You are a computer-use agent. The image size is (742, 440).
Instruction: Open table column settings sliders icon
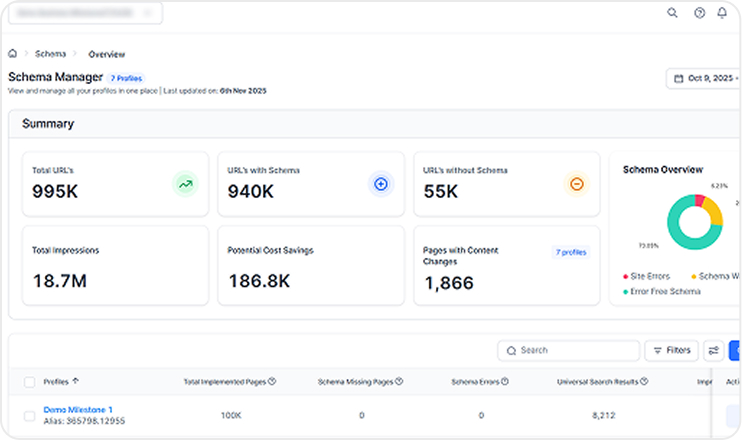point(713,351)
